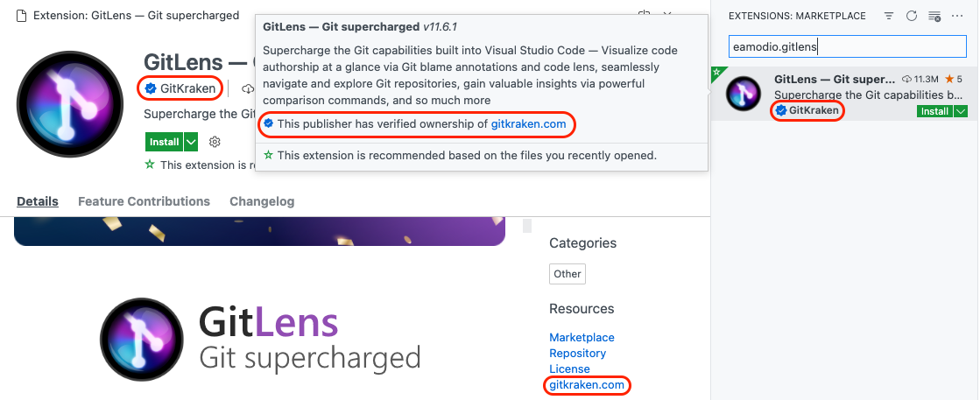Install GitLens from the sidebar result
This screenshot has height=400, width=980.
934,111
